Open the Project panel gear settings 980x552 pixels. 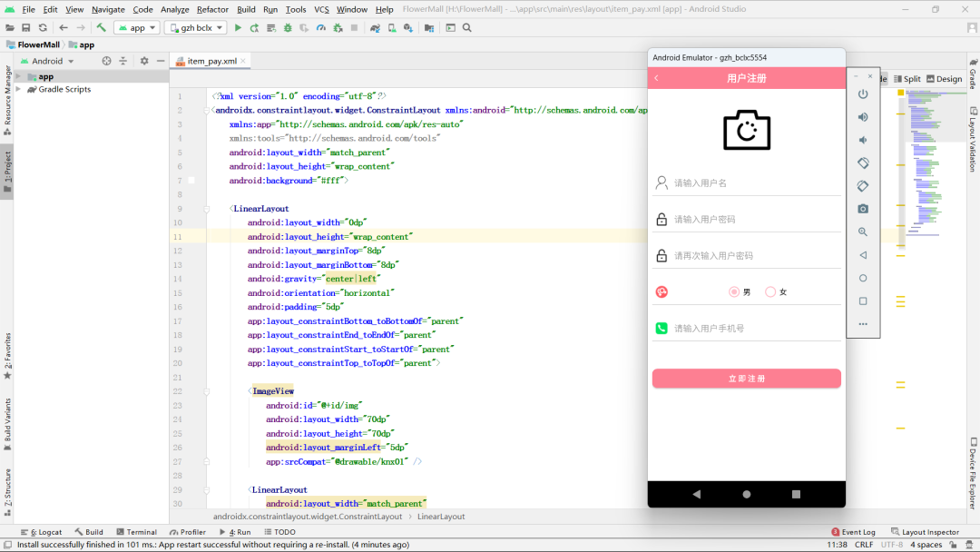144,61
